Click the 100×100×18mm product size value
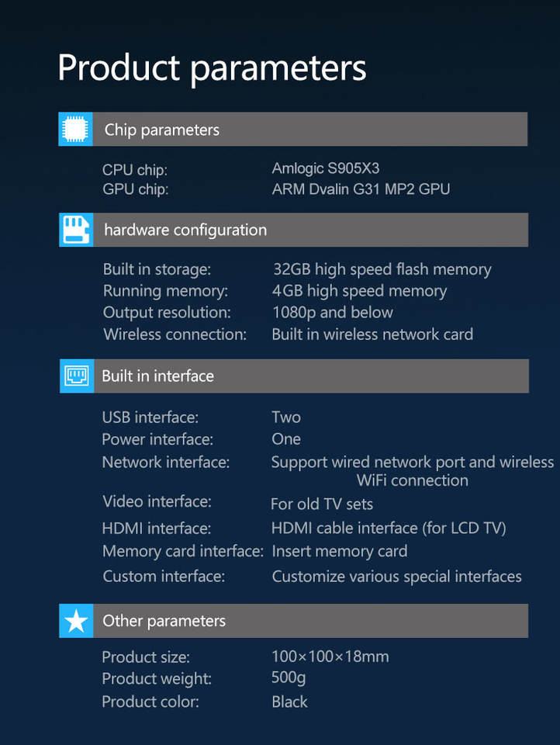 tap(330, 657)
